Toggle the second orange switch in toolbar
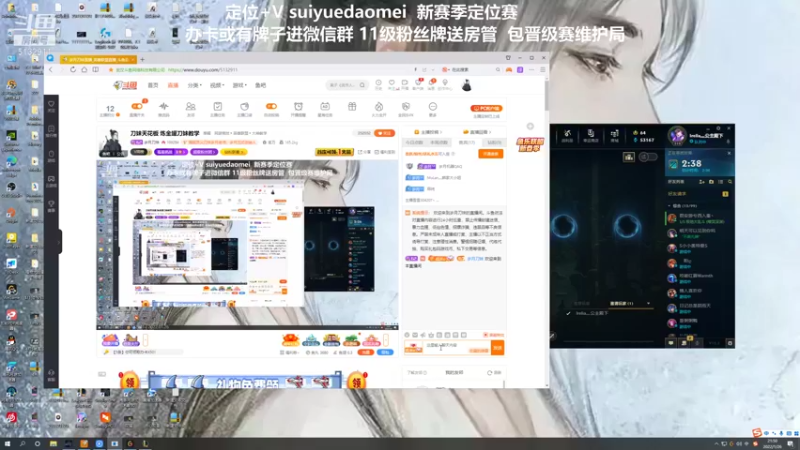Image resolution: width=800 pixels, height=450 pixels. (271, 106)
